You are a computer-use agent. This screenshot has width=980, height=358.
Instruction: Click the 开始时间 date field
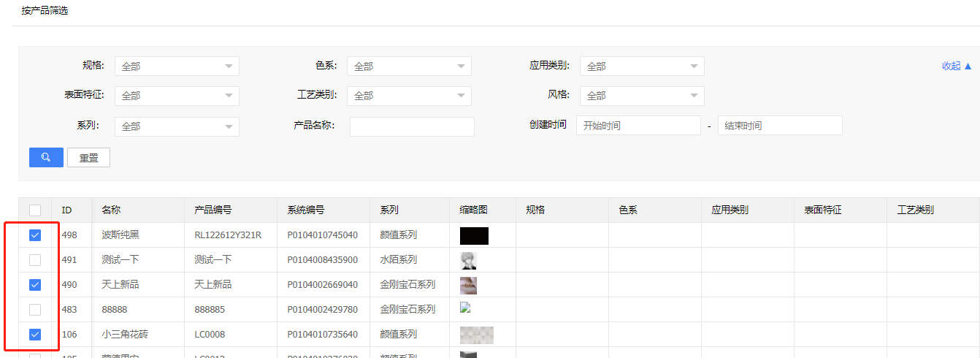(638, 126)
